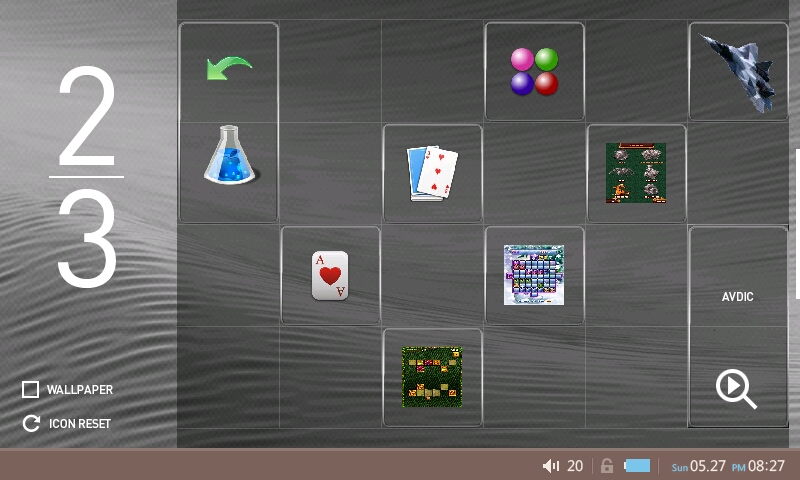Open the blue chemistry flask app

coord(230,155)
